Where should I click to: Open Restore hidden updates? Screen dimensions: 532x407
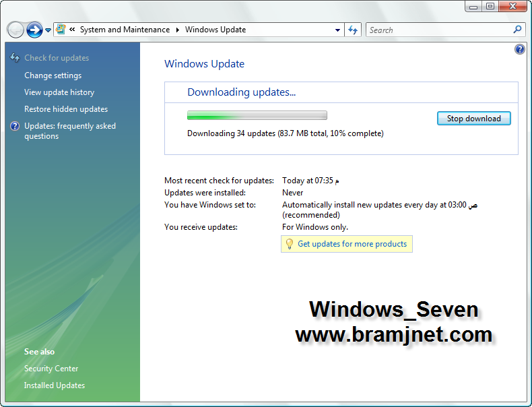[x=66, y=109]
